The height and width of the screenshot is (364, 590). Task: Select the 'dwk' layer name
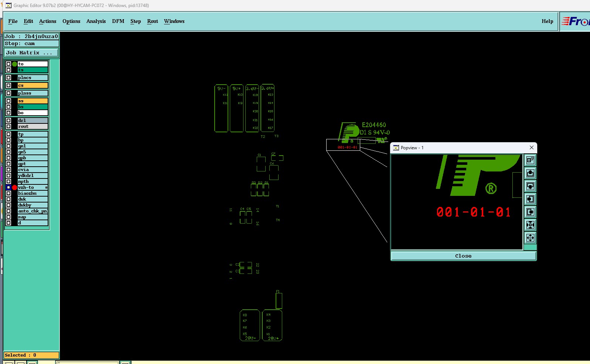(x=33, y=199)
